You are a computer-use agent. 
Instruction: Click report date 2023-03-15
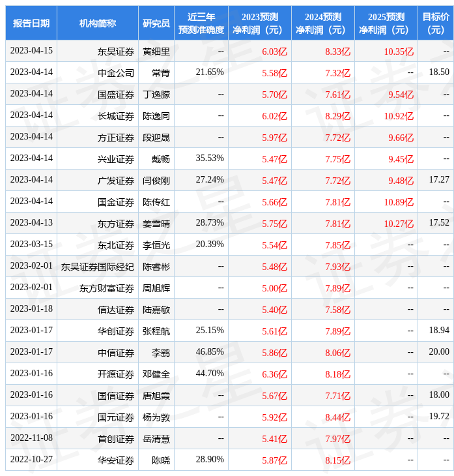click(31, 245)
